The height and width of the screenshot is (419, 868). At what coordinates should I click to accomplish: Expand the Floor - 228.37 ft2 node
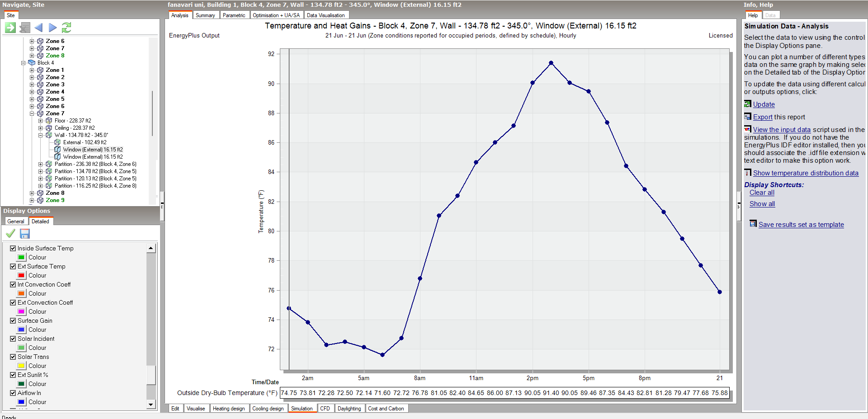(41, 121)
